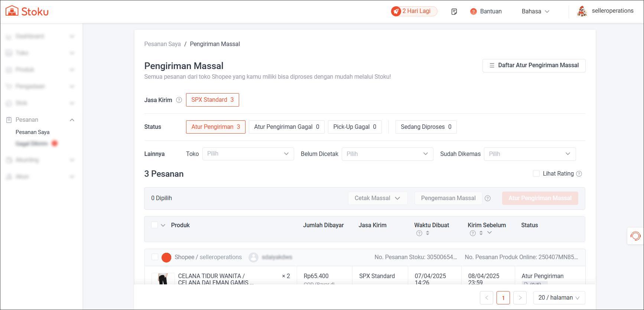This screenshot has height=310, width=644.
Task: Click help icon beside Lihat Rating
Action: [579, 174]
